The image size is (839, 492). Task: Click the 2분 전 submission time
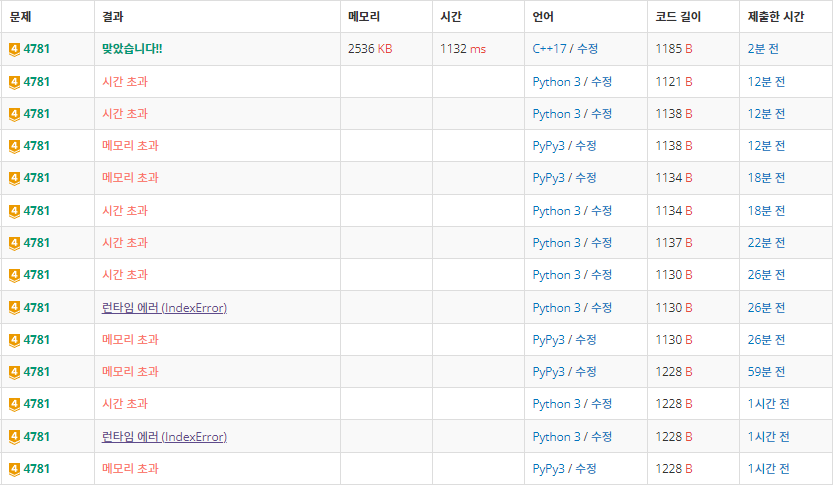click(x=763, y=49)
